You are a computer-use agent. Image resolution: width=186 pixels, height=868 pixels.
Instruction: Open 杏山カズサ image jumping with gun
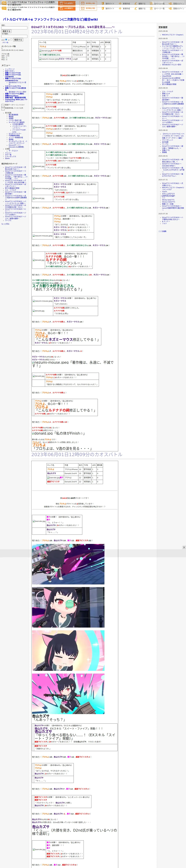click(68, 694)
